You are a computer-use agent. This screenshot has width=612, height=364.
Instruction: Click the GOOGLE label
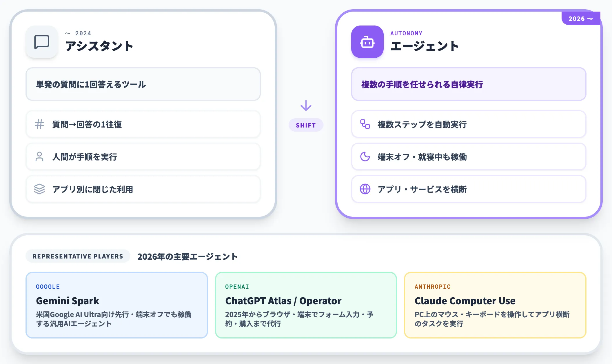[48, 287]
